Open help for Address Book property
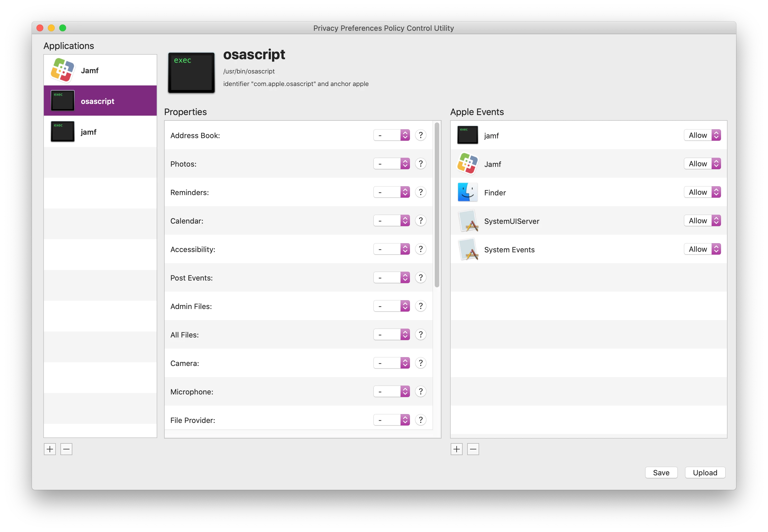Screen dimensions: 768x532 click(x=421, y=135)
